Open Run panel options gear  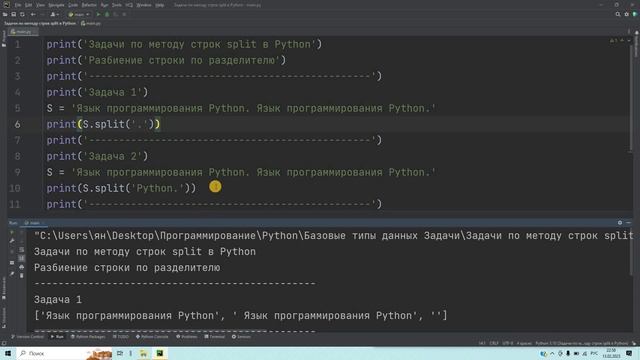tap(620, 222)
